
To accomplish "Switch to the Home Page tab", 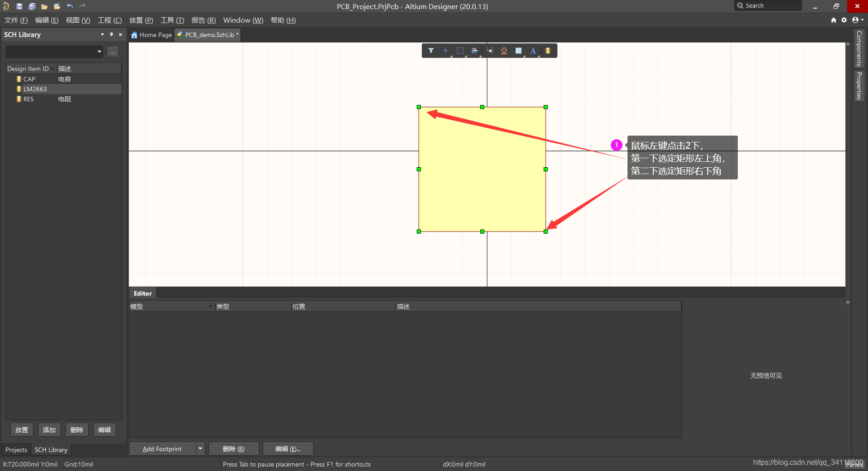I will tap(151, 35).
